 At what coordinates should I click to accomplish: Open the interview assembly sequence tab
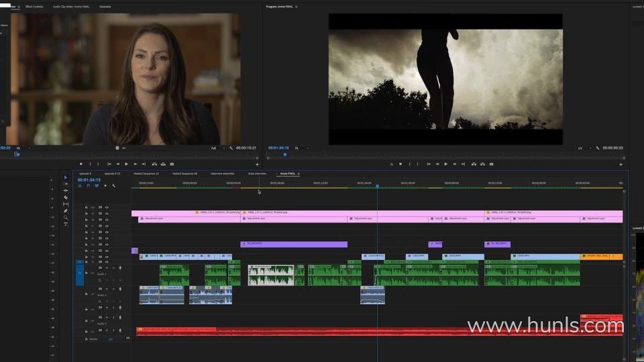point(222,174)
